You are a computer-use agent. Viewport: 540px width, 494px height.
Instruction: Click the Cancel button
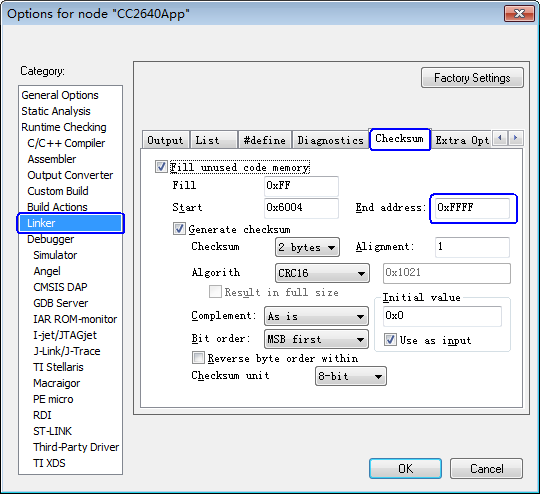coord(486,469)
